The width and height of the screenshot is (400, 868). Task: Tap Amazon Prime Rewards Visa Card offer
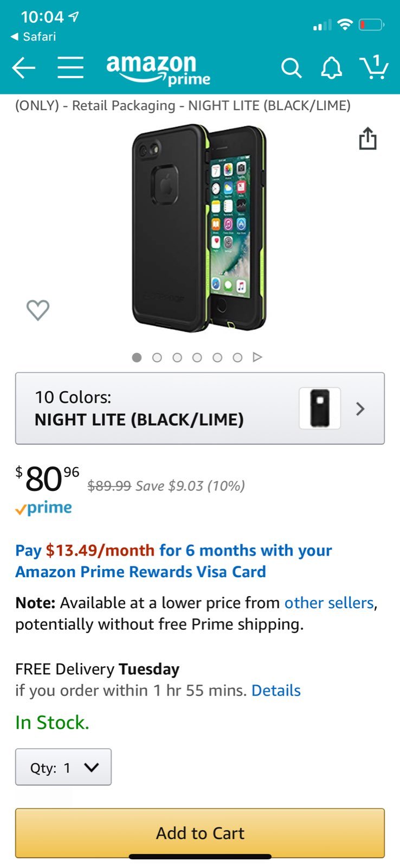click(173, 561)
